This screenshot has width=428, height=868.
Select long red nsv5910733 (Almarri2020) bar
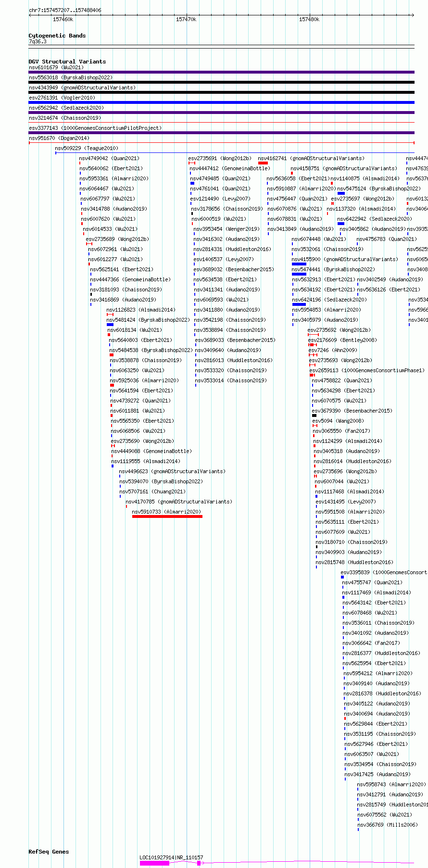(167, 516)
